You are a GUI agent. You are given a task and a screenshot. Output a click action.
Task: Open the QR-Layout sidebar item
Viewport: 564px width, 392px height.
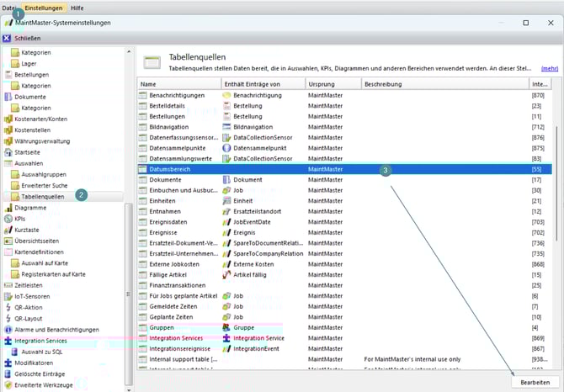(x=32, y=318)
